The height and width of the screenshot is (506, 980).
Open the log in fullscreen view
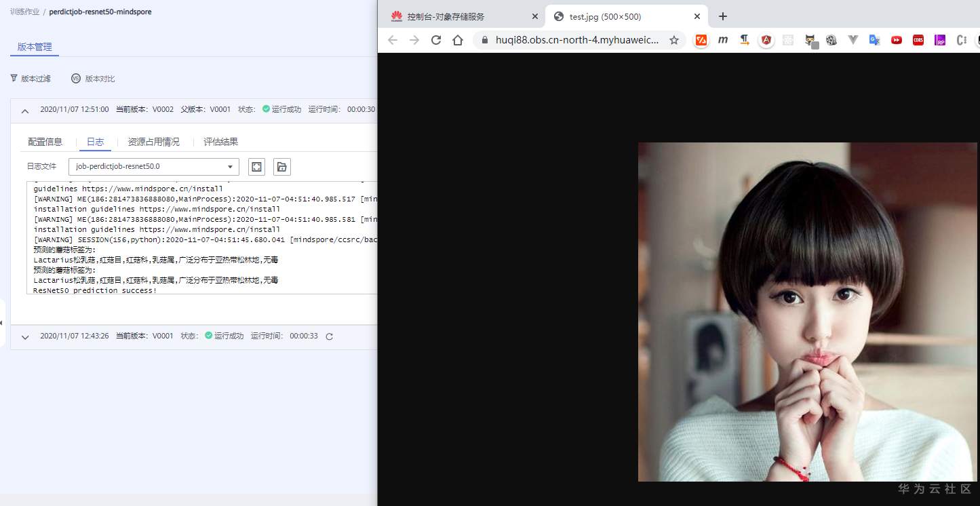[256, 166]
